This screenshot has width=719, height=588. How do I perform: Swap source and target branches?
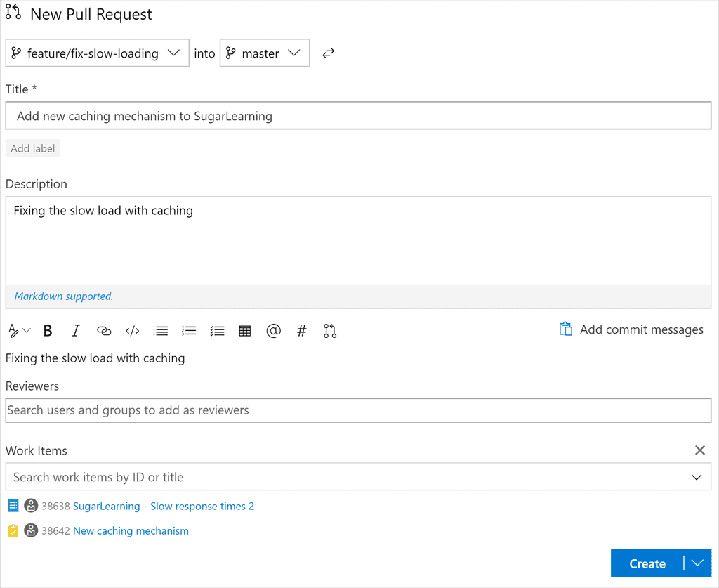pos(328,52)
